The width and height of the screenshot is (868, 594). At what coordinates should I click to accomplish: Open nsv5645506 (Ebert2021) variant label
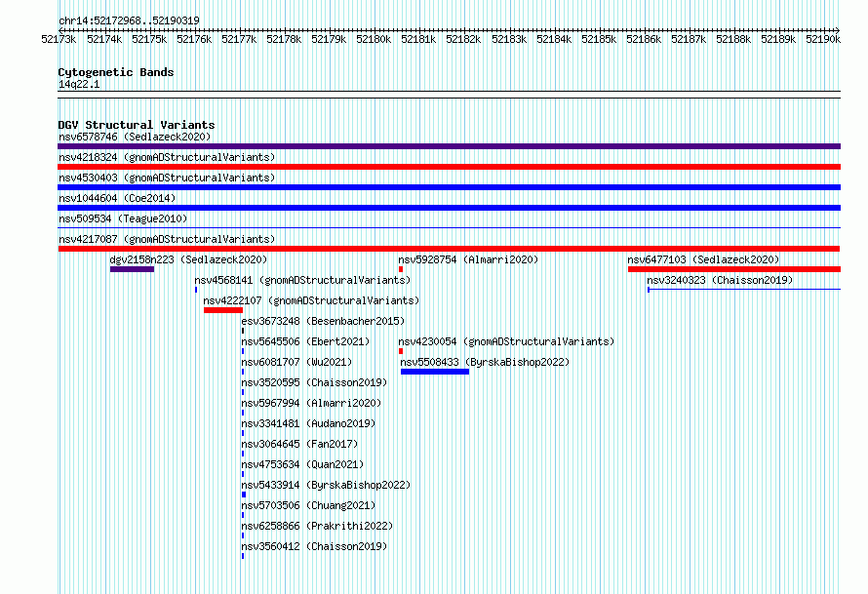(305, 341)
